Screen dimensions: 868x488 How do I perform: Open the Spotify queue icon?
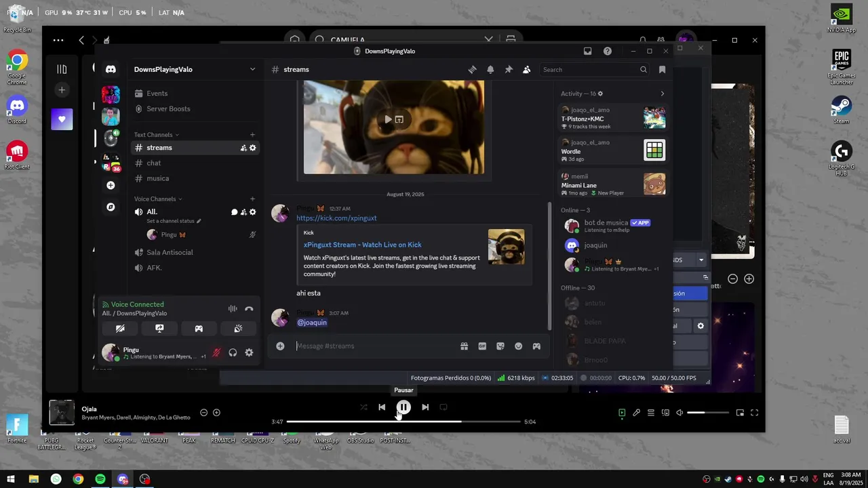(x=651, y=413)
